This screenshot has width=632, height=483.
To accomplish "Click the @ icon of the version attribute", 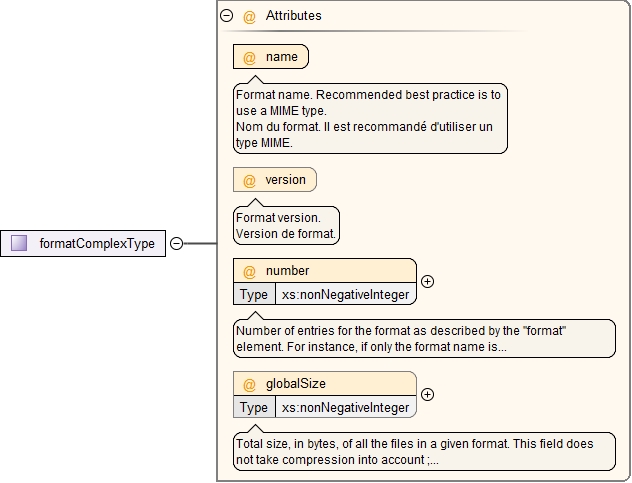I will tap(249, 180).
